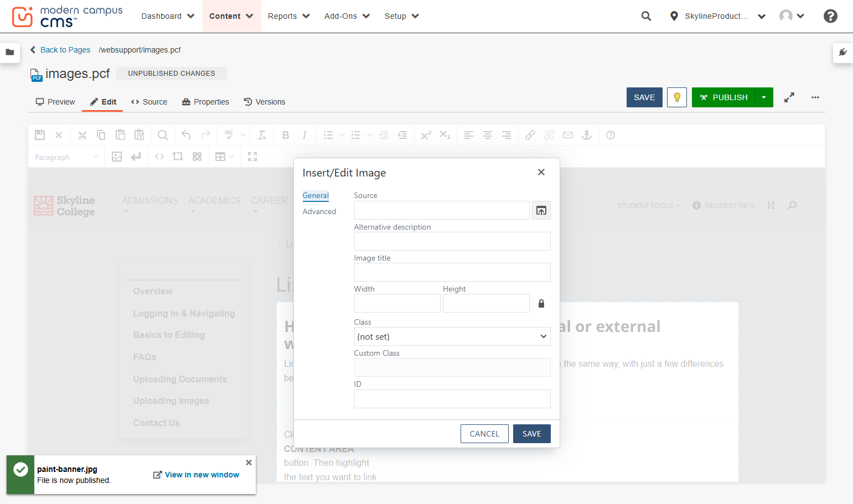Click the Width input field
Image resolution: width=853 pixels, height=504 pixels.
click(x=397, y=303)
